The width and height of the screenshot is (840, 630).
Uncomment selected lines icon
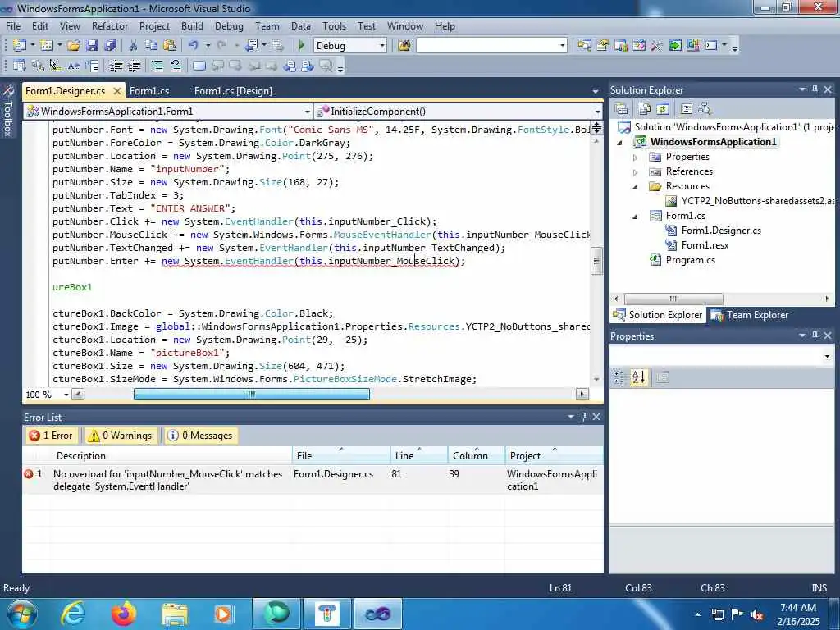(x=176, y=66)
